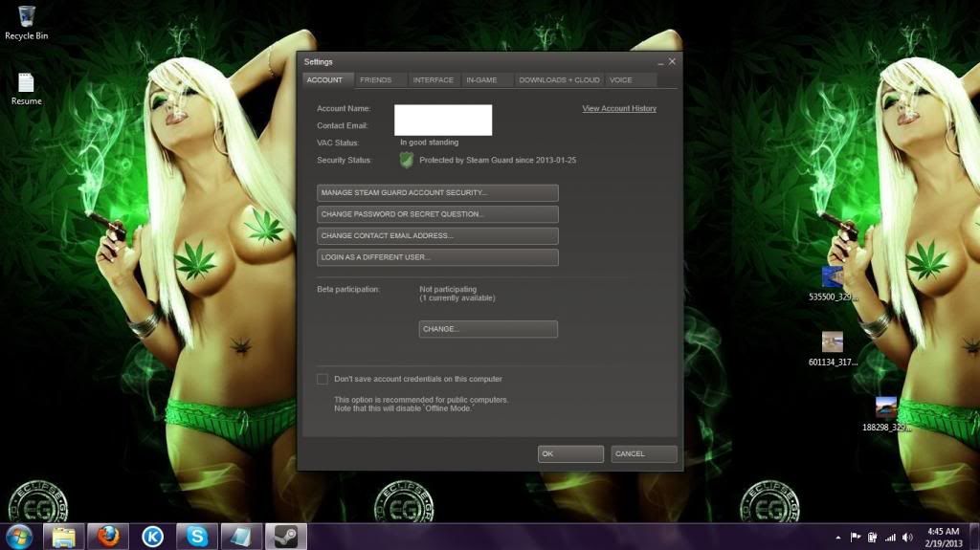The height and width of the screenshot is (550, 980).
Task: Switch to the Downloads + Cloud tab
Action: coord(559,80)
